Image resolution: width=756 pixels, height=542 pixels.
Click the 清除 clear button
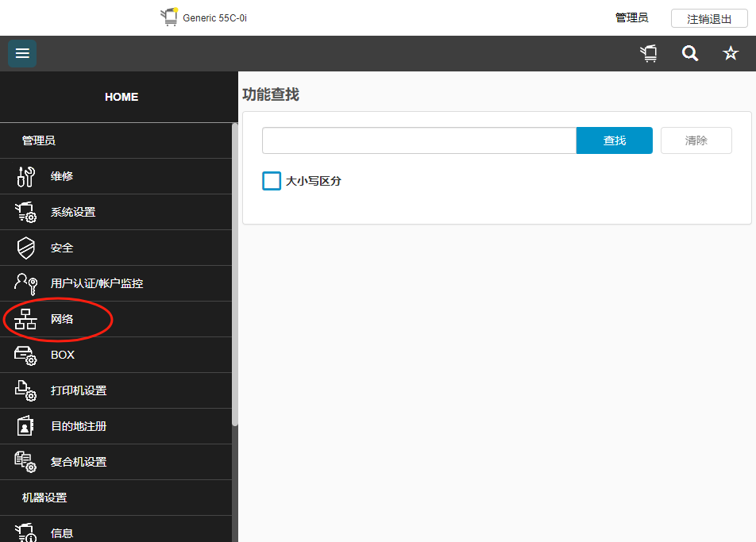pos(696,140)
